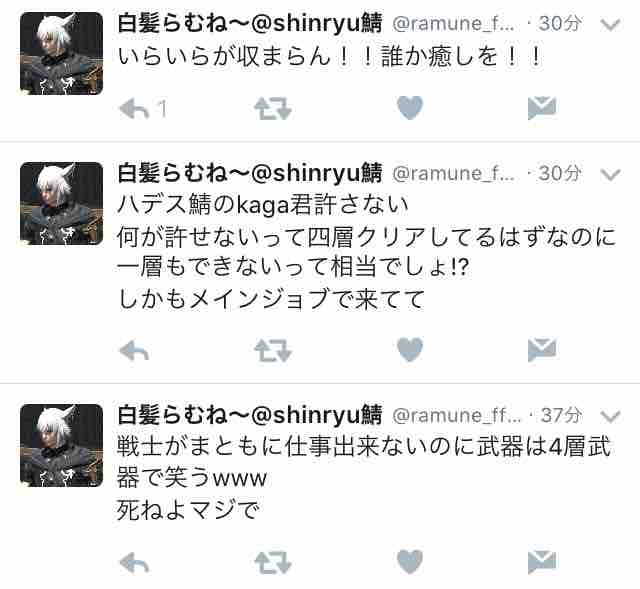Retweet the ハデス鯖のkaga君 tweet
The width and height of the screenshot is (640, 589).
[x=273, y=351]
